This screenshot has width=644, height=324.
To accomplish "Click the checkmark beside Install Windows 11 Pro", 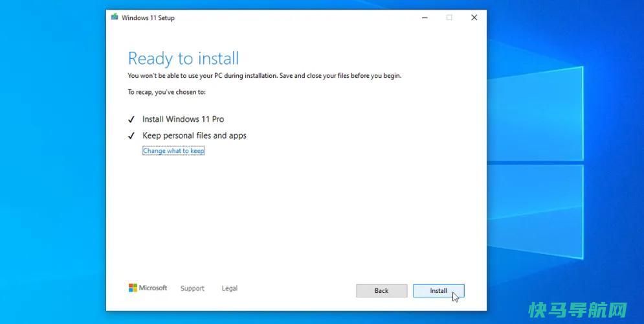I will click(x=131, y=120).
